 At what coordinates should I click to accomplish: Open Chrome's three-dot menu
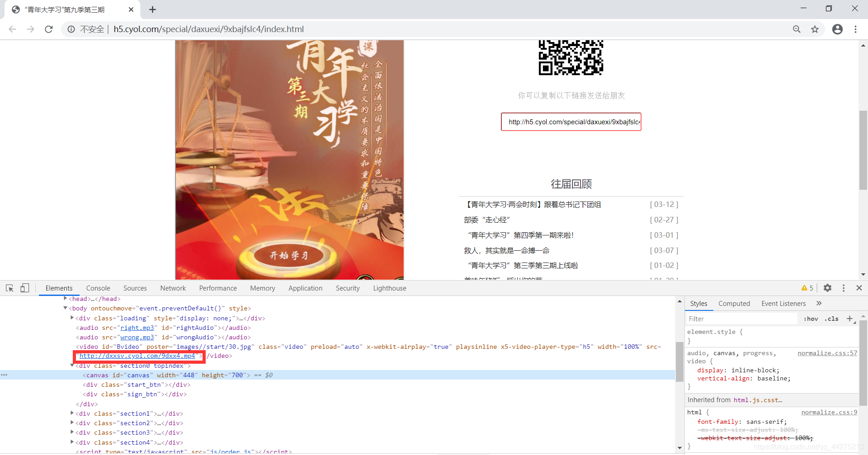pos(855,29)
